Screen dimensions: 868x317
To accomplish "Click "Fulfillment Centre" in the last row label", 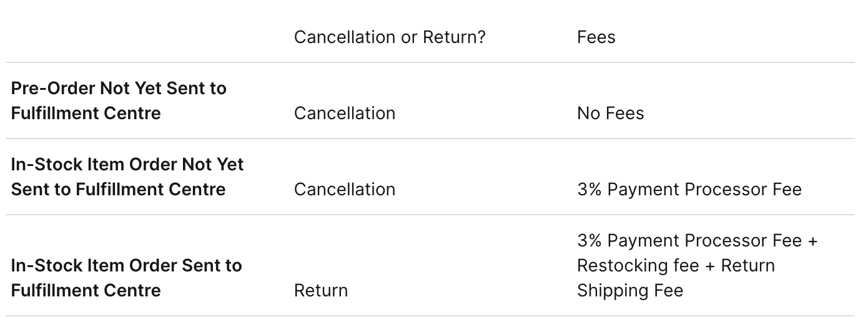I will pyautogui.click(x=86, y=291).
